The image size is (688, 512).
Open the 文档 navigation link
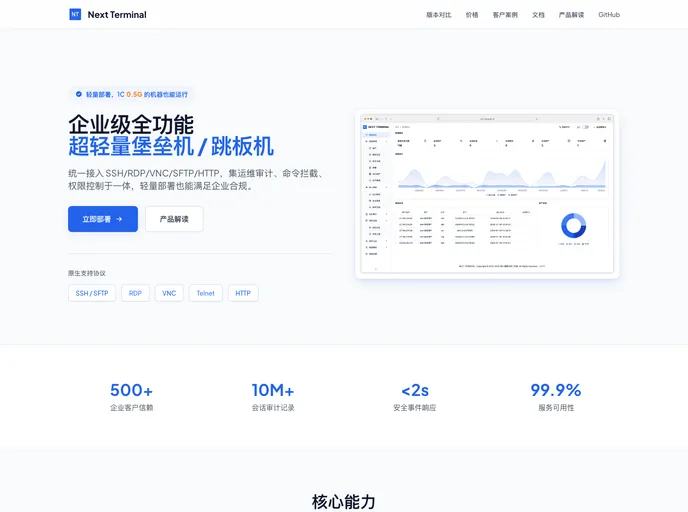point(538,15)
